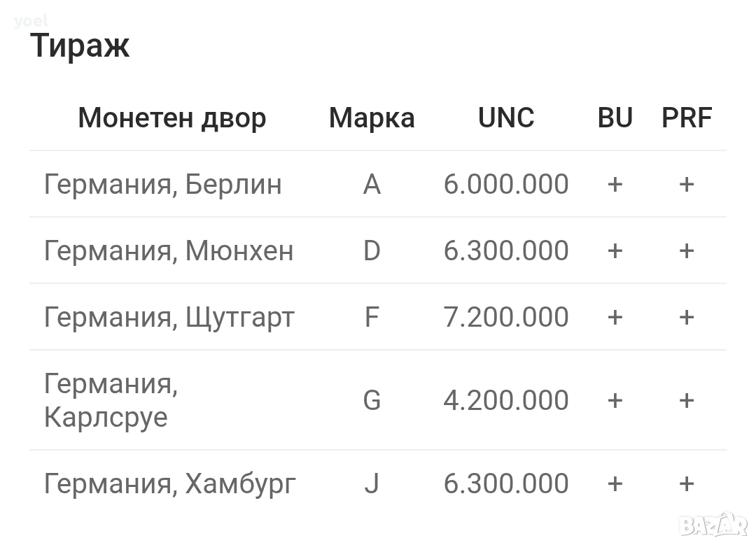
Task: Select the Монетен двор column header
Action: (171, 118)
